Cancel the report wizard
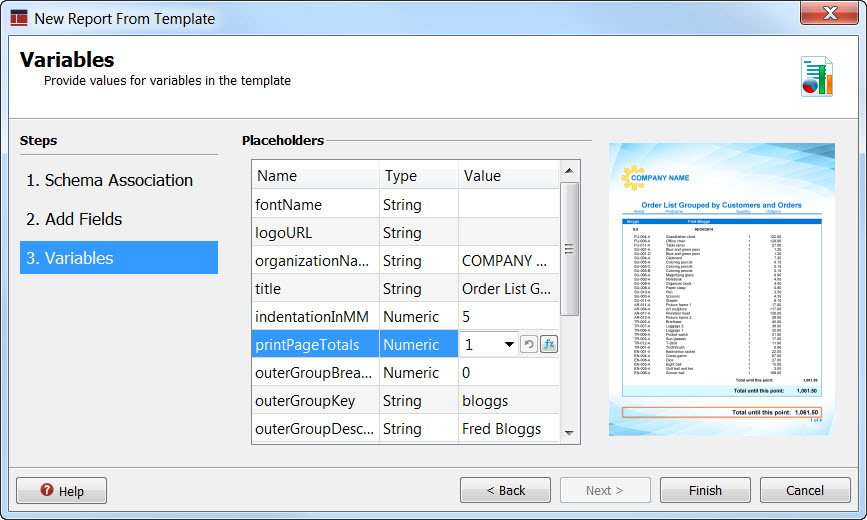867x520 pixels. tap(805, 491)
